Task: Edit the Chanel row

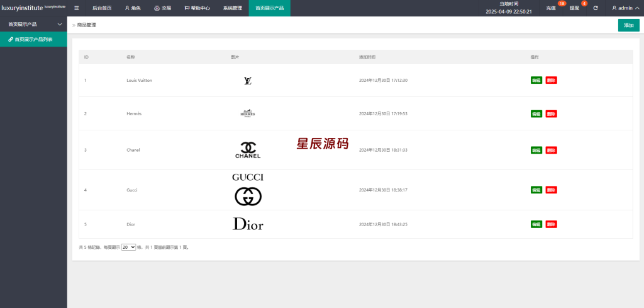Action: (x=536, y=150)
